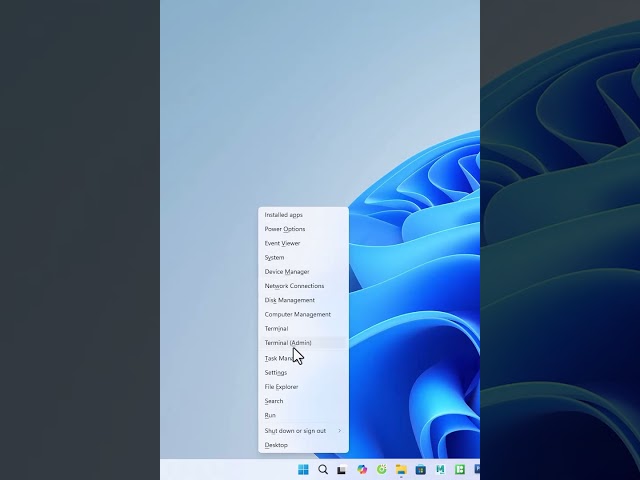640x480 pixels.
Task: Select Search in the context menu
Action: pos(303,401)
